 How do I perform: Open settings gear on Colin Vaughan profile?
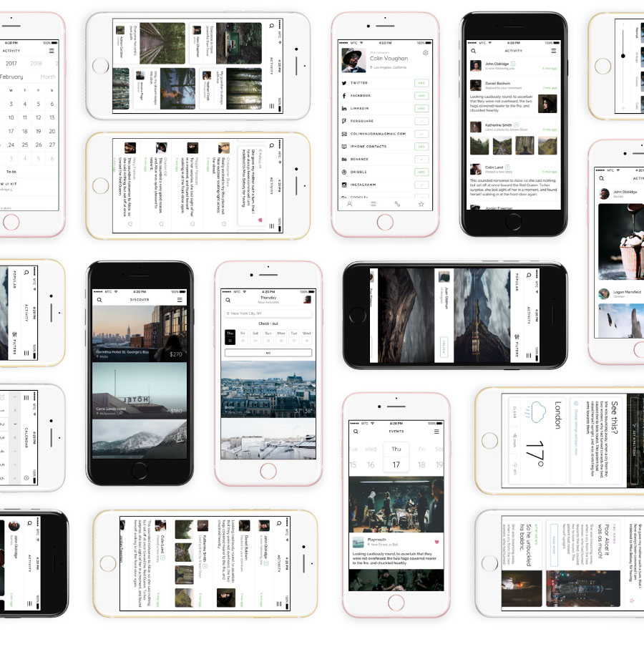point(426,52)
